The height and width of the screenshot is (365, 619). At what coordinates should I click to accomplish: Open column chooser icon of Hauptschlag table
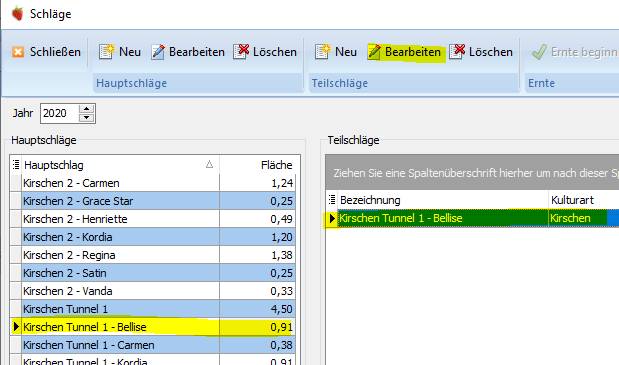[x=16, y=165]
